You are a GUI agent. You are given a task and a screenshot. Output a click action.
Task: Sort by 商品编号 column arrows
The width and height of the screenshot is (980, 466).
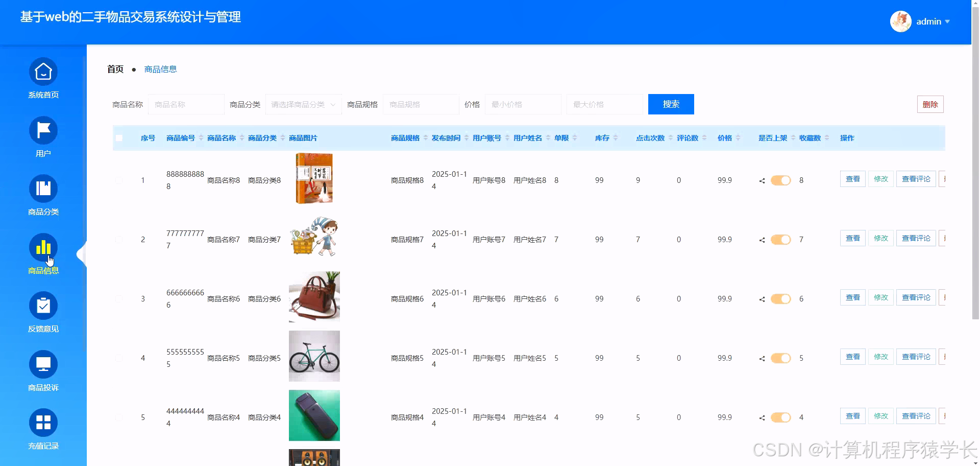pos(201,138)
